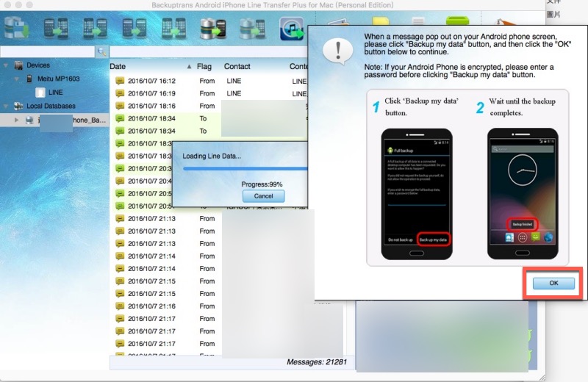588x382 pixels.
Task: Expand the iPhone backup database entry
Action: point(18,119)
